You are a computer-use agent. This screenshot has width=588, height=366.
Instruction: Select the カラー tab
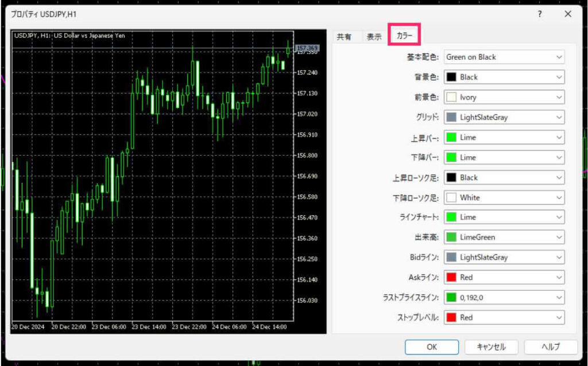point(405,36)
